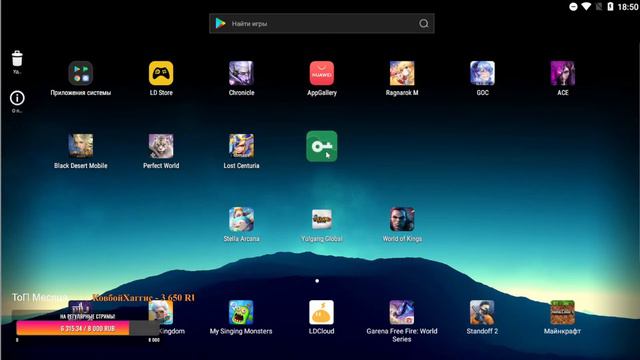This screenshot has width=640, height=360.
Task: Launch the ACE game
Action: (x=563, y=73)
